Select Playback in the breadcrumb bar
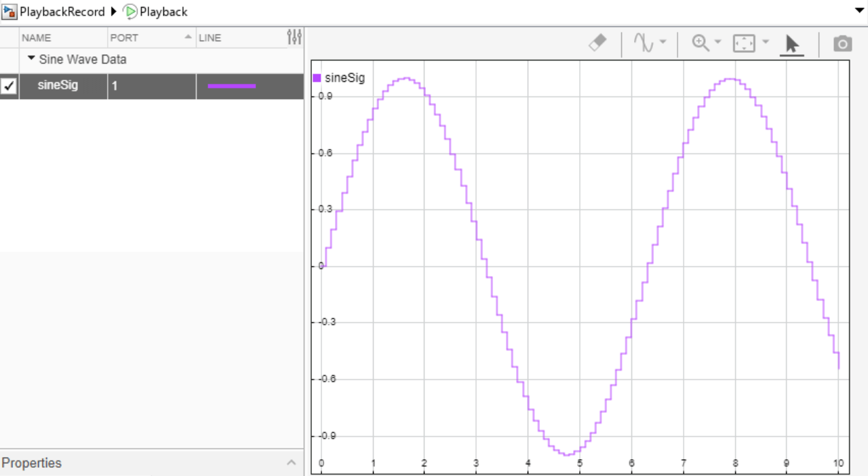Image resolution: width=868 pixels, height=476 pixels. 161,12
